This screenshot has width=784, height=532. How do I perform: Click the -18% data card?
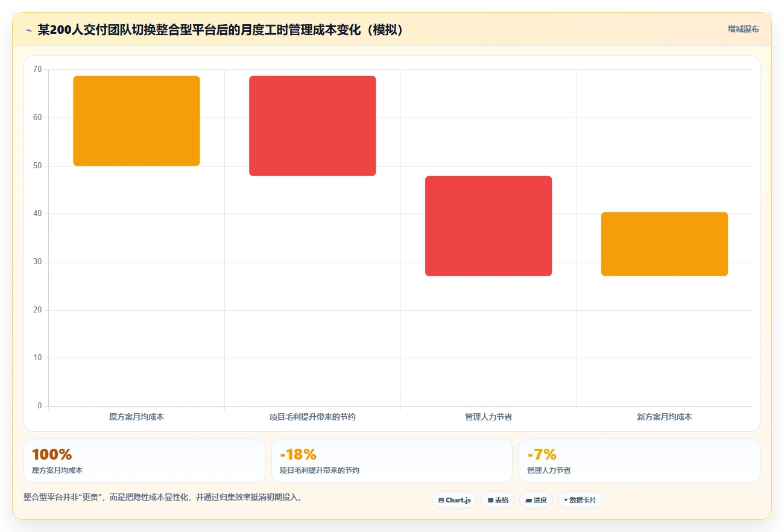click(x=392, y=460)
